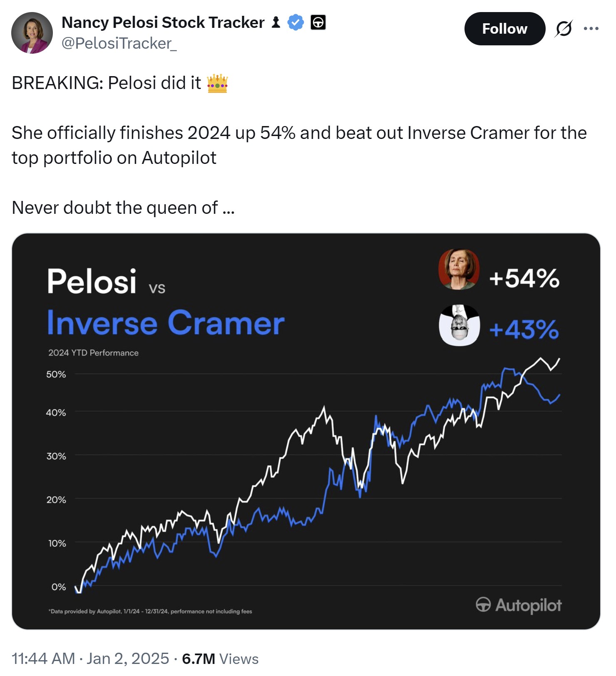The image size is (616, 676).
Task: Open the 11:44 AM Jan 2, 2025 timestamp
Action: [90, 659]
